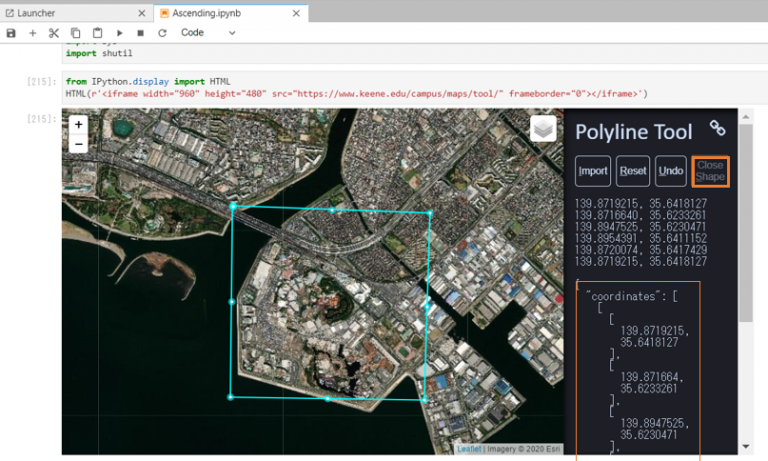Insert a new cell with the plus icon
Image resolution: width=768 pixels, height=461 pixels.
click(x=33, y=33)
